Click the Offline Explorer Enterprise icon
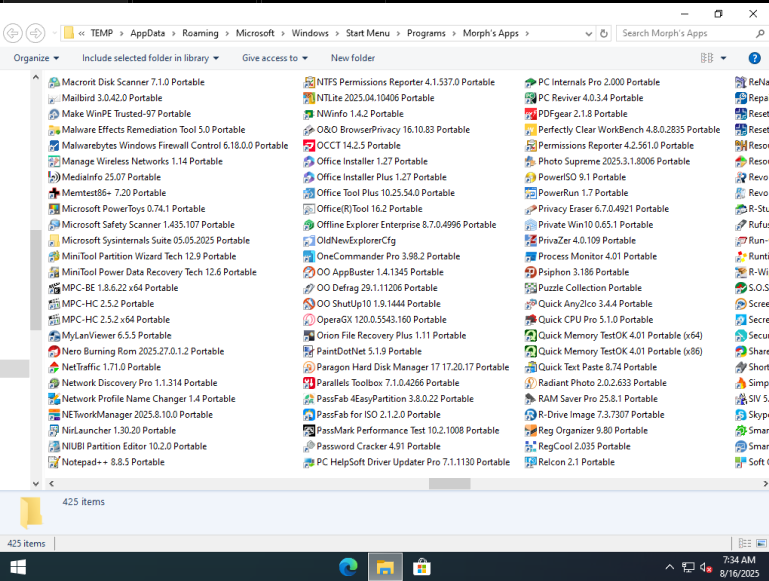This screenshot has height=581, width=769. (309, 225)
